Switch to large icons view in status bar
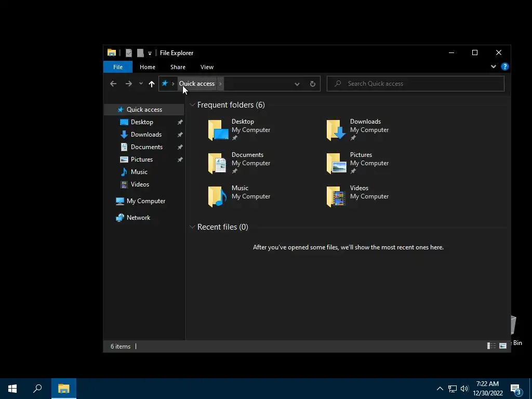This screenshot has width=532, height=399. [503, 345]
